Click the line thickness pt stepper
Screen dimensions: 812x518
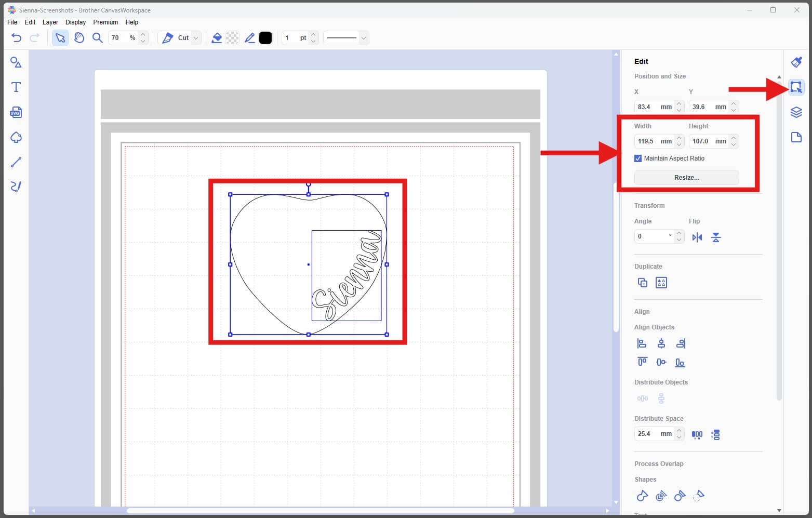tap(313, 38)
